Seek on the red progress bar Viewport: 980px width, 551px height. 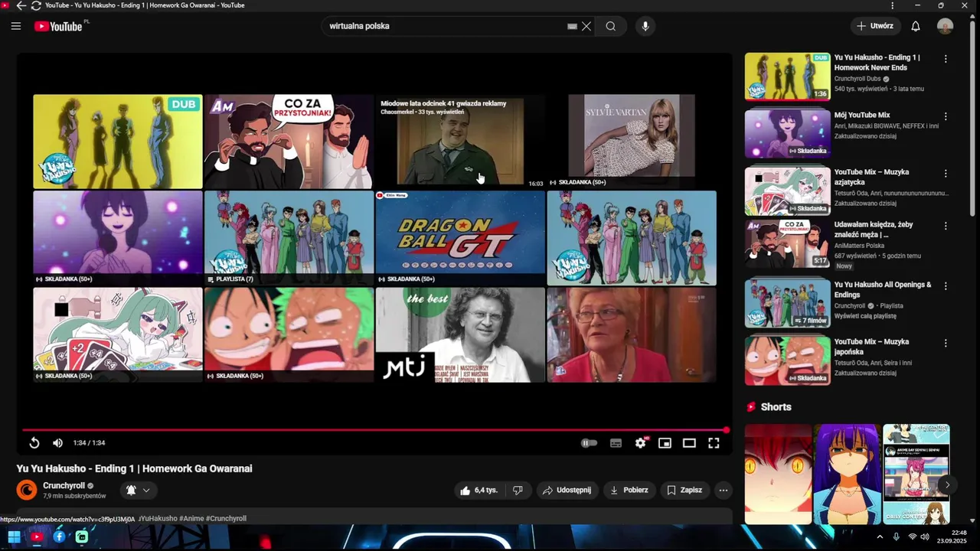[x=374, y=430]
